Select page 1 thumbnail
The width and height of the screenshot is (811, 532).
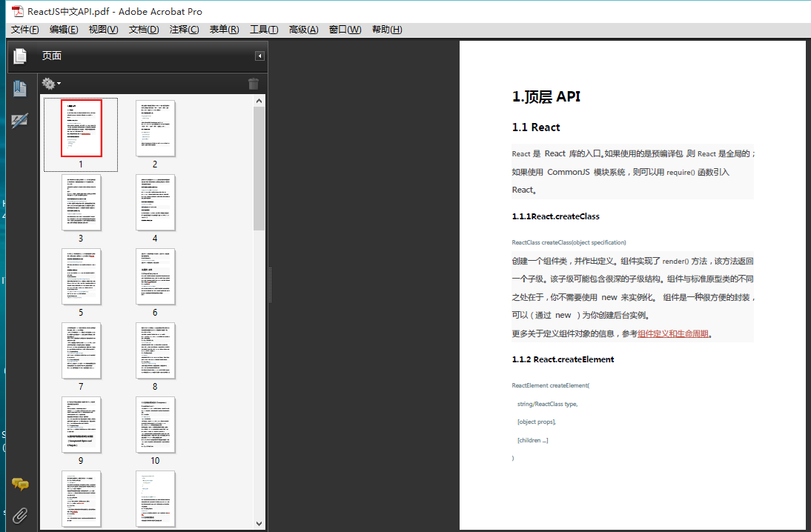82,128
